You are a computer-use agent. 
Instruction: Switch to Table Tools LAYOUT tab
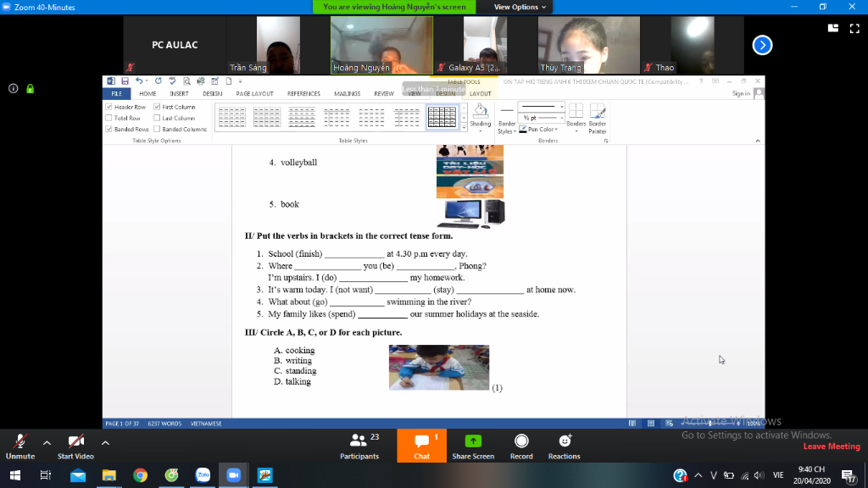pyautogui.click(x=480, y=93)
